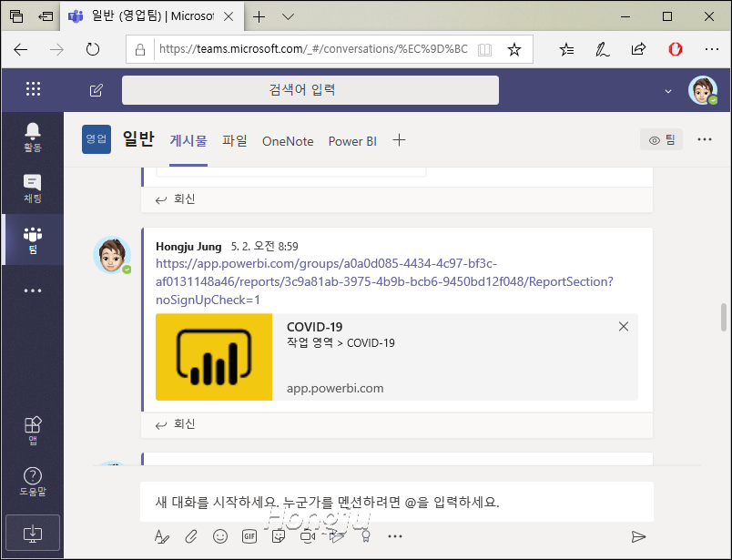
Task: Open the browser tab list chevron
Action: pyautogui.click(x=288, y=16)
